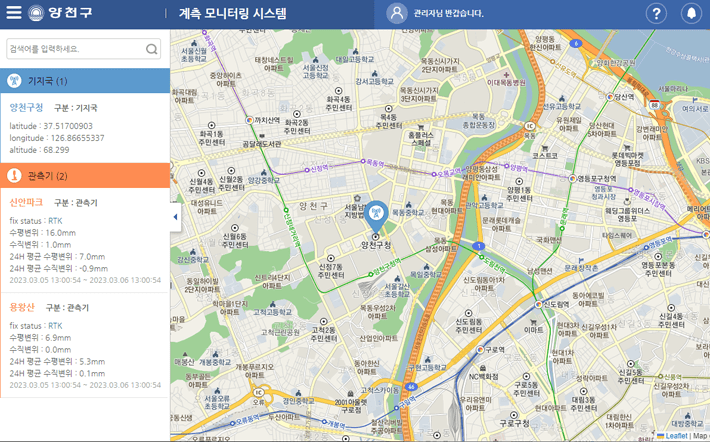Click the route 1 highway shield
The width and height of the screenshot is (710, 443).
(478, 246)
